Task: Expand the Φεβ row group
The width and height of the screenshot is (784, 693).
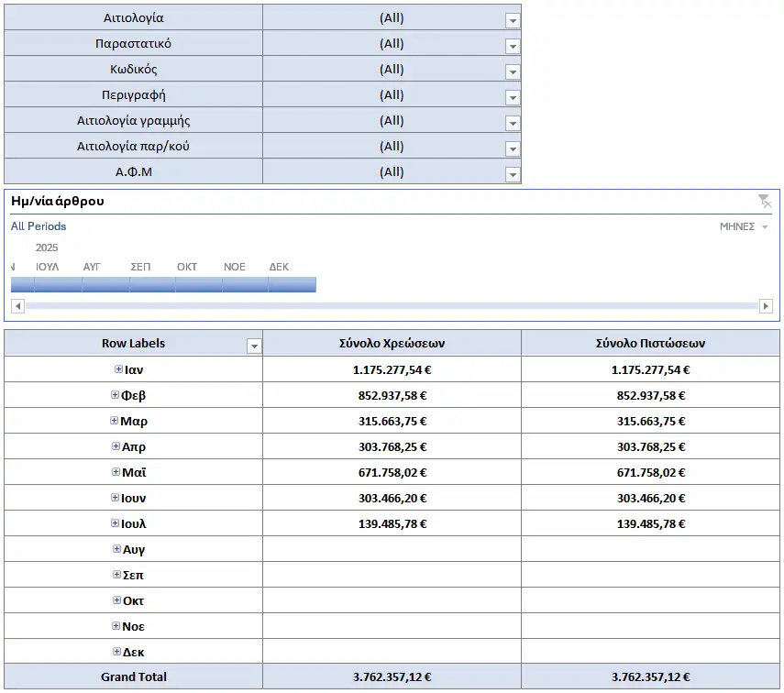Action: pyautogui.click(x=115, y=394)
